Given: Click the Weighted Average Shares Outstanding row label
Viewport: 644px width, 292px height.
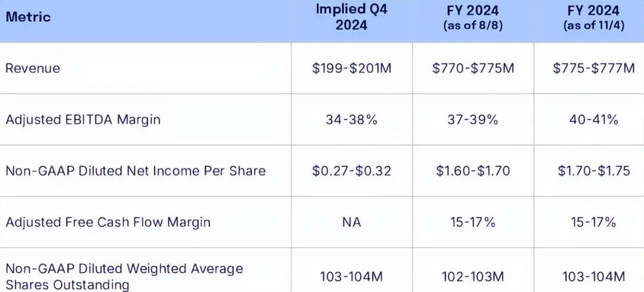Looking at the screenshot, I should pyautogui.click(x=124, y=276).
